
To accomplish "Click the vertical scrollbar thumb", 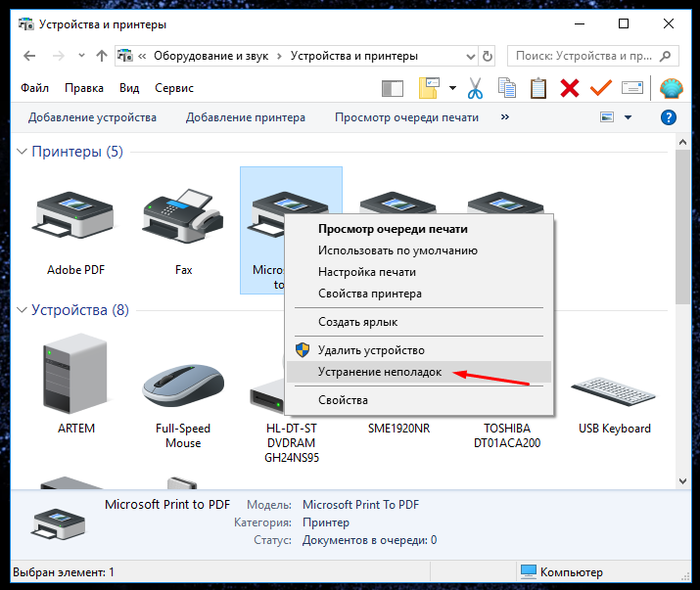I will 682,227.
